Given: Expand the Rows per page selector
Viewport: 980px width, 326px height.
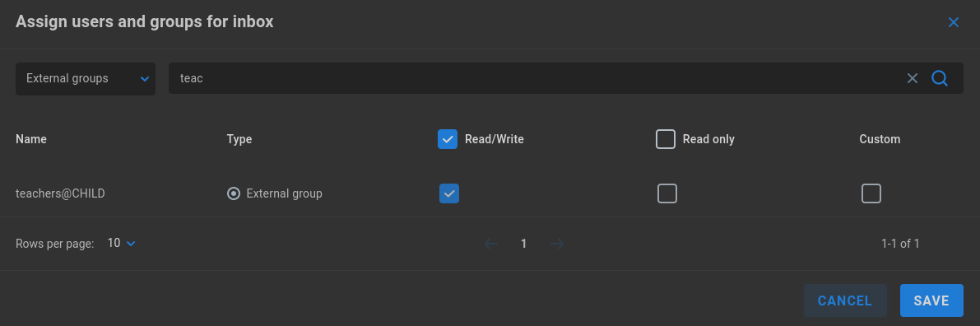Looking at the screenshot, I should click(x=121, y=244).
